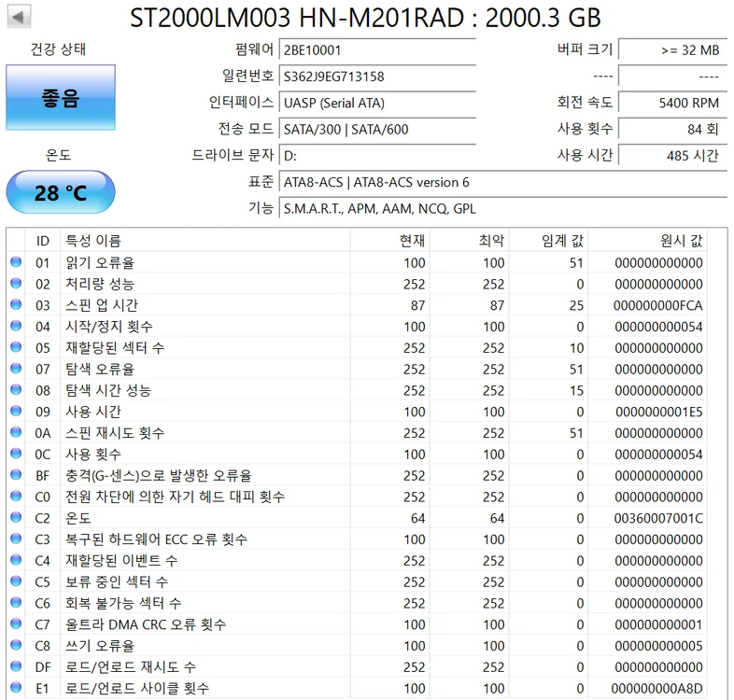The width and height of the screenshot is (734, 700).
Task: Click the buffer size value >= 32 MB
Action: click(672, 50)
